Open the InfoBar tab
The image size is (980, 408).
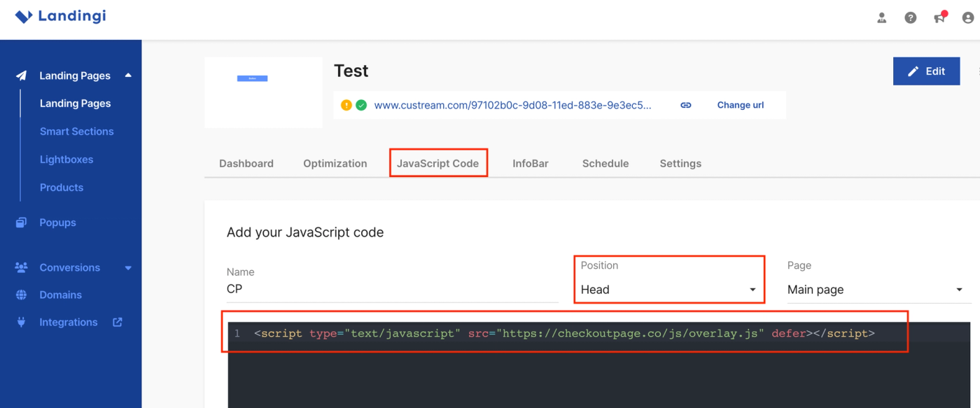click(x=531, y=163)
